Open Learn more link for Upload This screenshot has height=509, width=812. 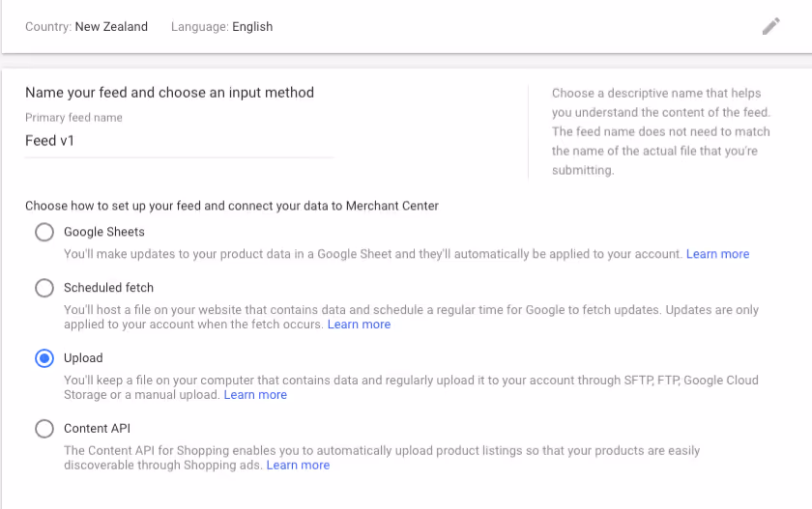click(x=255, y=395)
